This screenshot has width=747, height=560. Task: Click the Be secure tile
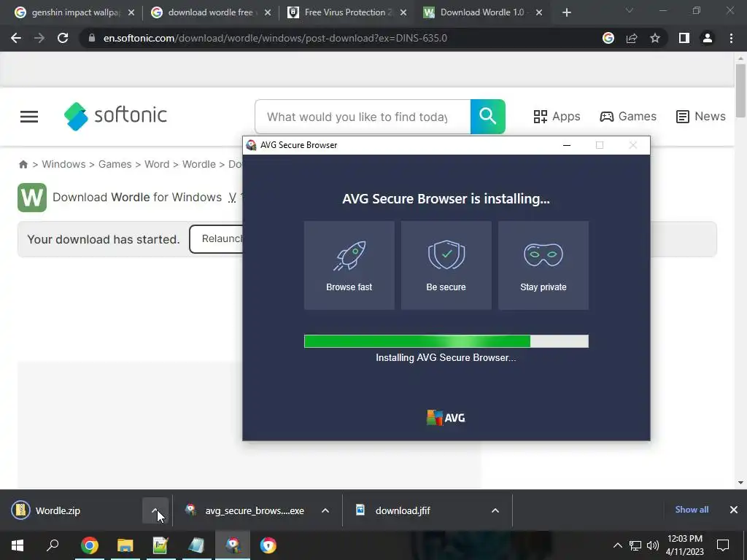click(x=446, y=265)
